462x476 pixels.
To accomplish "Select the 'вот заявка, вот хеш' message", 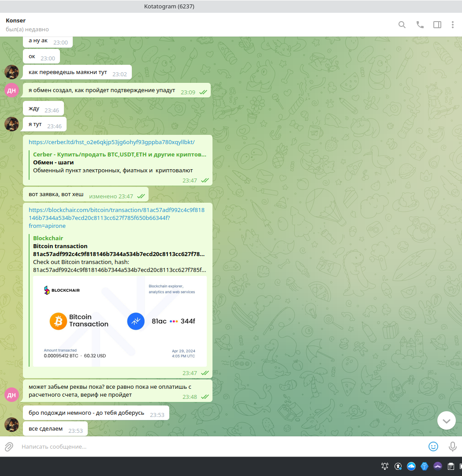I will pos(86,194).
